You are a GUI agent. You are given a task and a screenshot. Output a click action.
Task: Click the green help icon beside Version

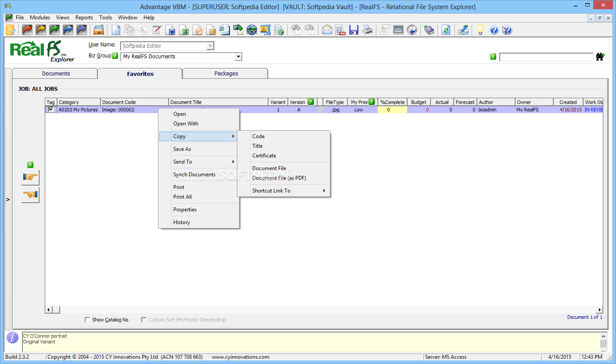point(311,102)
